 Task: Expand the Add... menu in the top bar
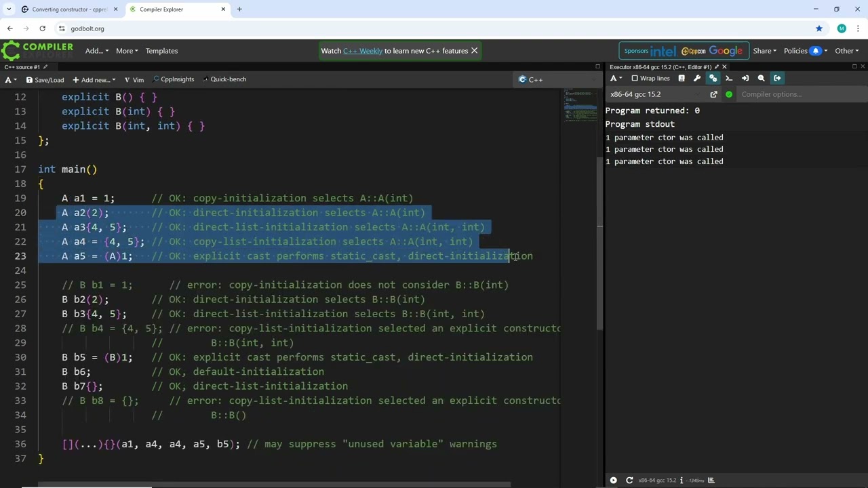[x=96, y=51]
